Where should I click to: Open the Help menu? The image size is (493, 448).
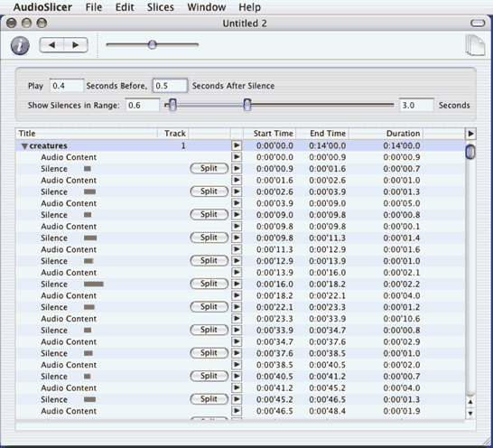point(249,7)
